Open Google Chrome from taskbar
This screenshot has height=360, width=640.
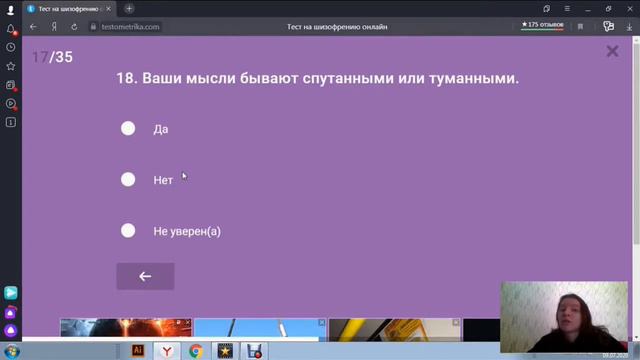pyautogui.click(x=196, y=351)
